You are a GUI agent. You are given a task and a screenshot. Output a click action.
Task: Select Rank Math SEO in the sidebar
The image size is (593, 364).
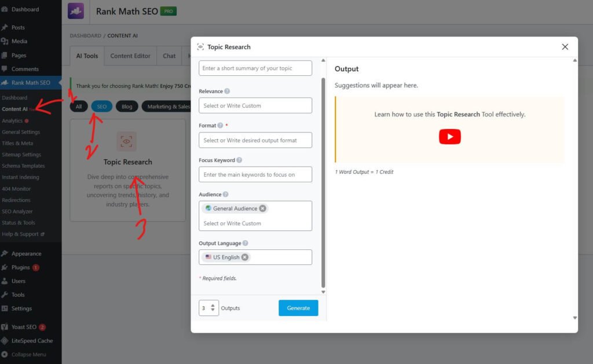[x=31, y=82]
